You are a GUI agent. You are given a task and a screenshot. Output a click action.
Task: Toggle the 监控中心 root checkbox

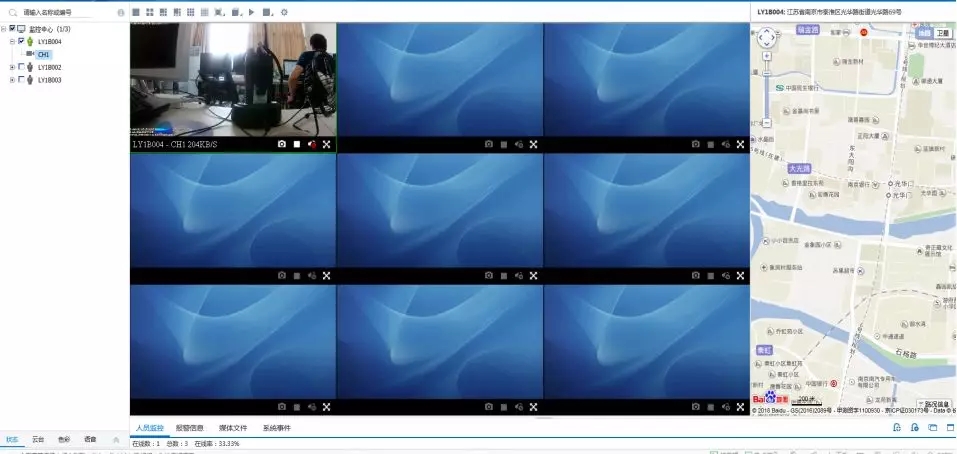[12, 28]
